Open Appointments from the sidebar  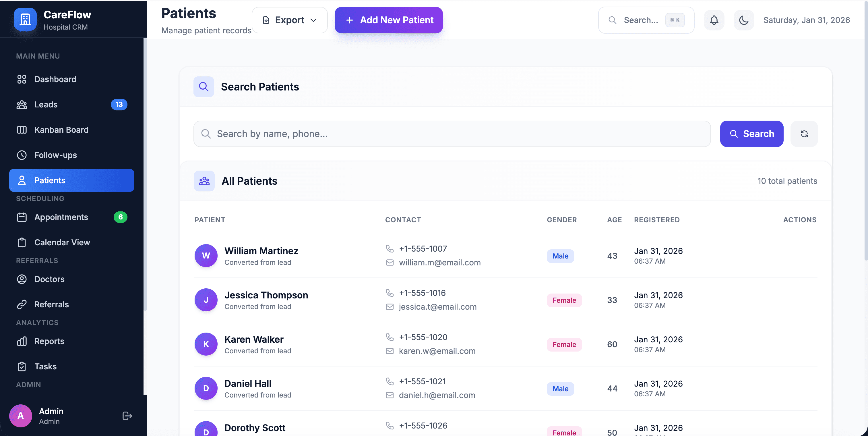tap(61, 217)
